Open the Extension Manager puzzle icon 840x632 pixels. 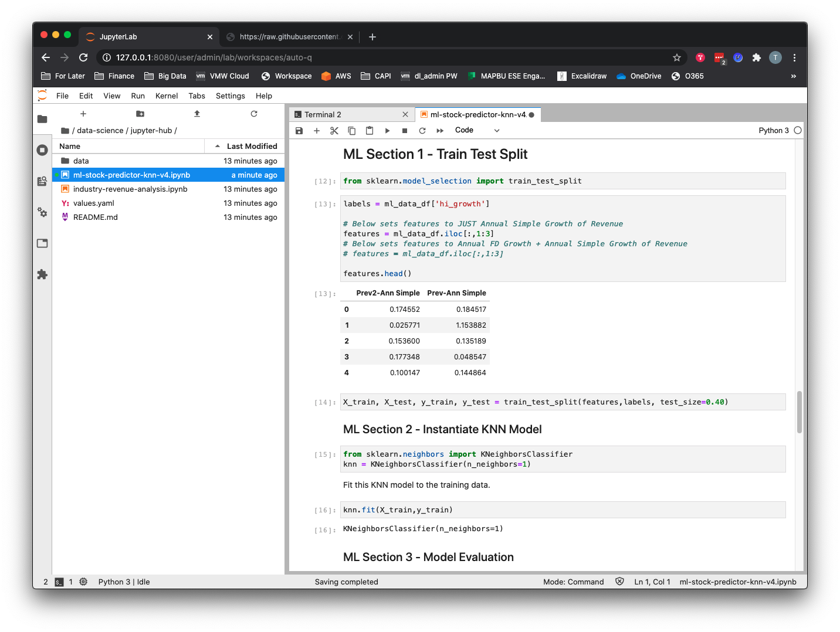coord(42,274)
